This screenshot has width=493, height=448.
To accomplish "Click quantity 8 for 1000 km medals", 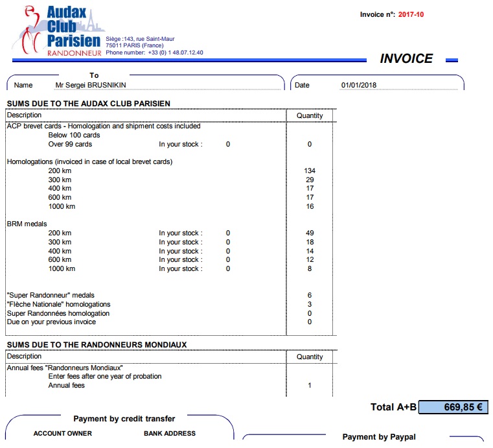I will pyautogui.click(x=310, y=269).
